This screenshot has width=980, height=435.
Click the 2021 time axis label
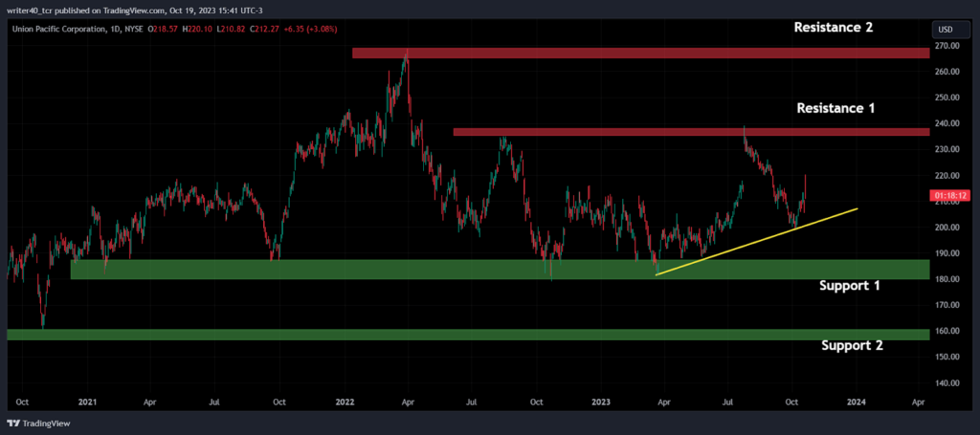tap(86, 402)
